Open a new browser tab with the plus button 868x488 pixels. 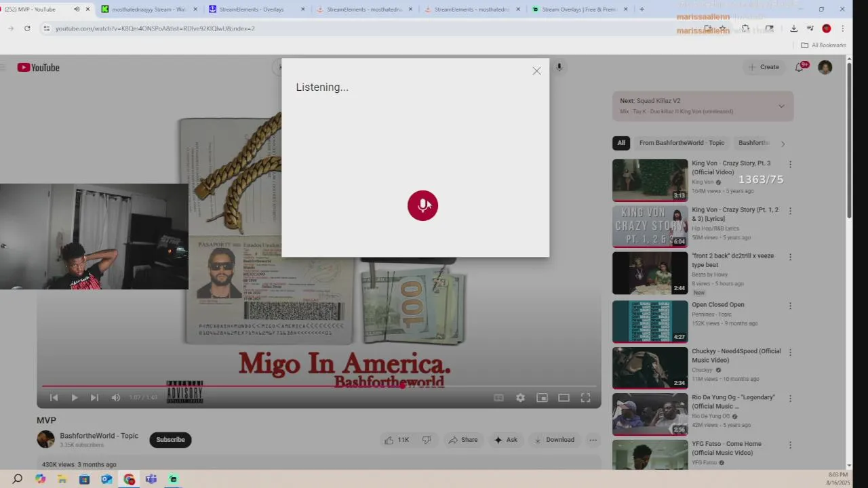coord(642,9)
